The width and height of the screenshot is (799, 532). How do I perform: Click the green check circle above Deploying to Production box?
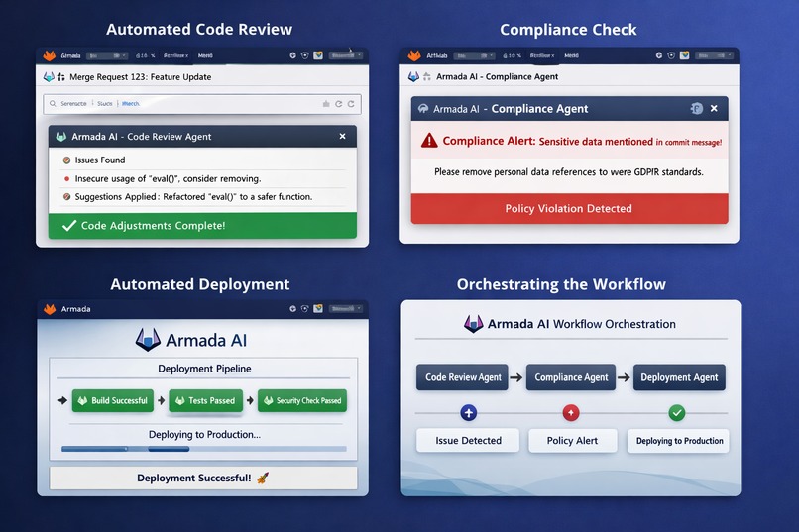coord(677,412)
